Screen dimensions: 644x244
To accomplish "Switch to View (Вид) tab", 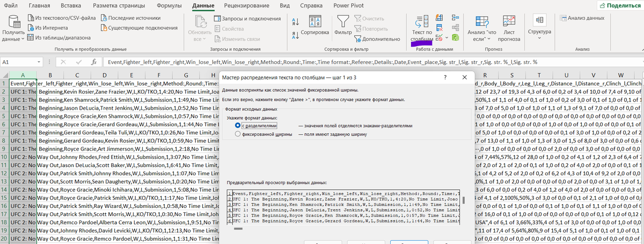I will pos(285,5).
